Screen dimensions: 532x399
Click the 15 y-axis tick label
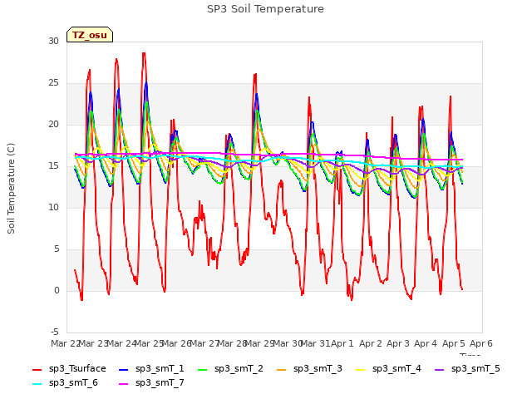coord(53,166)
